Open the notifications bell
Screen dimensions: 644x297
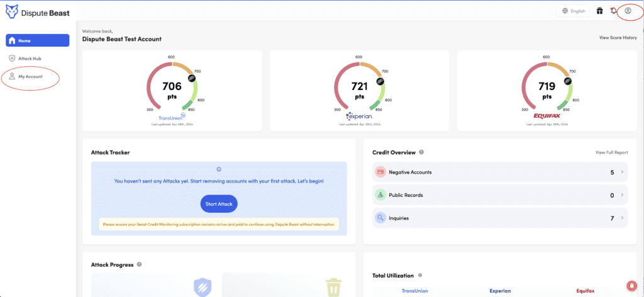(x=613, y=11)
